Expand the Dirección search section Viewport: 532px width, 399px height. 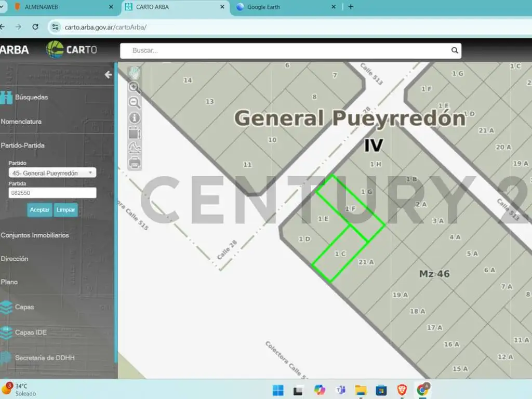coord(15,259)
